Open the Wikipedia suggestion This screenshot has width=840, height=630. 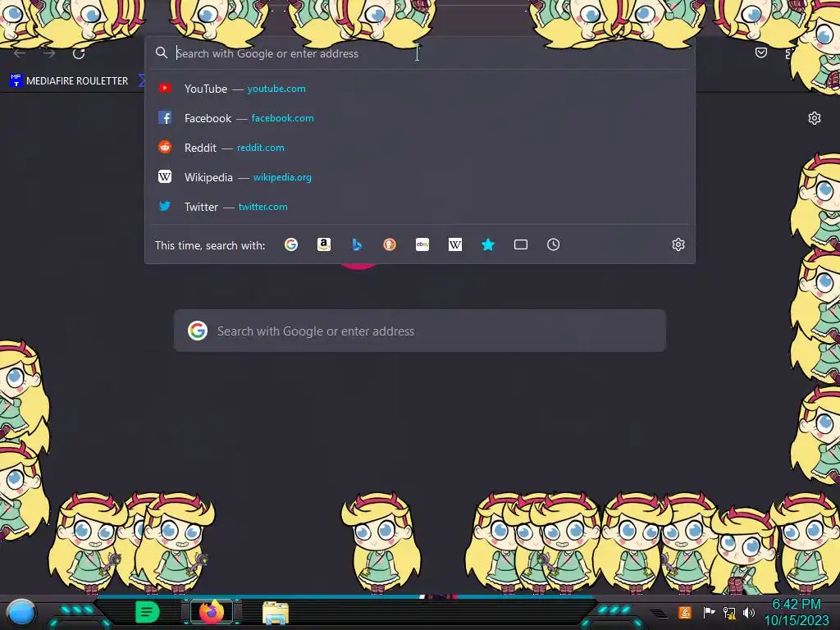pyautogui.click(x=419, y=177)
